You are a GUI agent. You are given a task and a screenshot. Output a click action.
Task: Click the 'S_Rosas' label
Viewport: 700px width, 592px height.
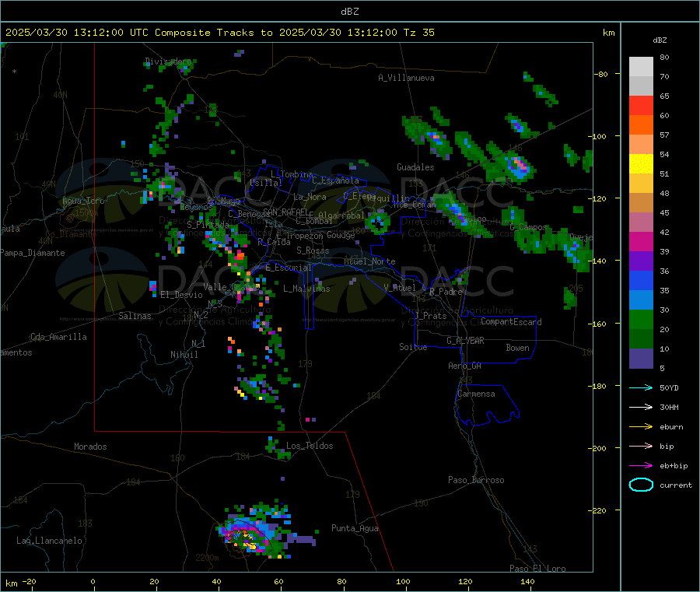click(313, 250)
